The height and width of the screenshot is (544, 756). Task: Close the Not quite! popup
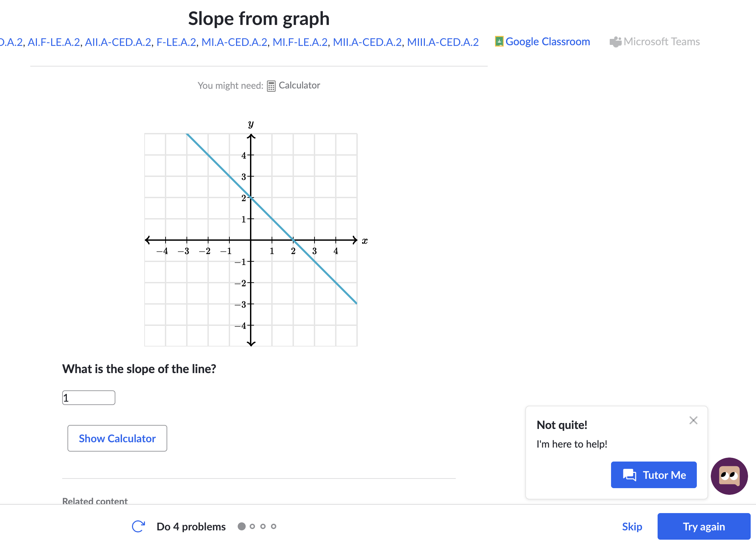693,420
